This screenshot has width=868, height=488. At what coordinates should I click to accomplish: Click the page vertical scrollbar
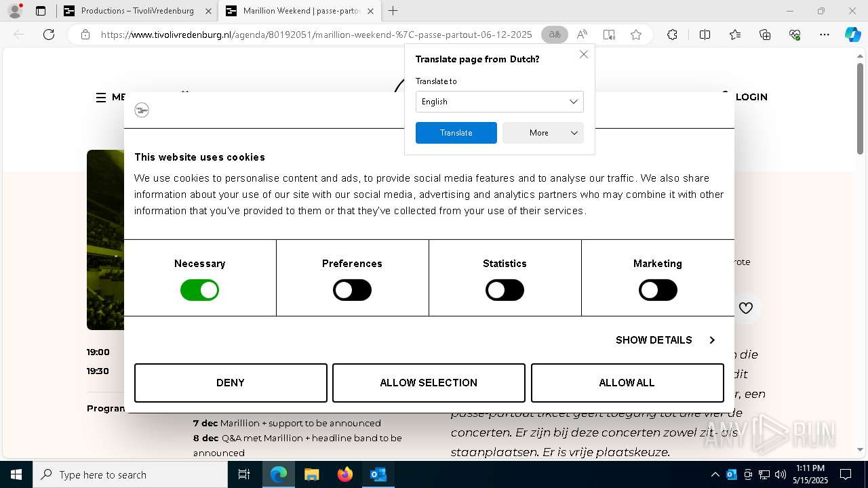click(x=860, y=108)
